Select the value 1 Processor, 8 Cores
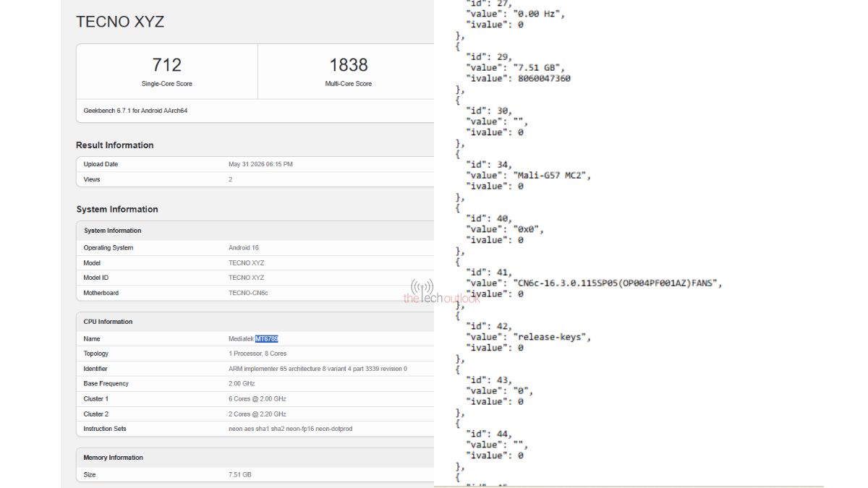Image resolution: width=868 pixels, height=488 pixels. point(258,354)
